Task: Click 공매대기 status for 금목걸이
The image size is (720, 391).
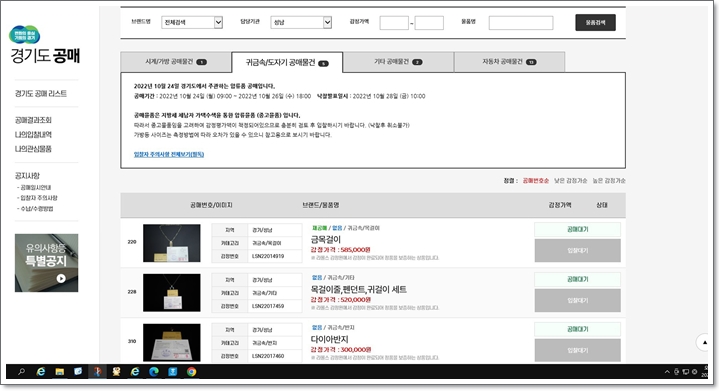Action: tap(577, 229)
